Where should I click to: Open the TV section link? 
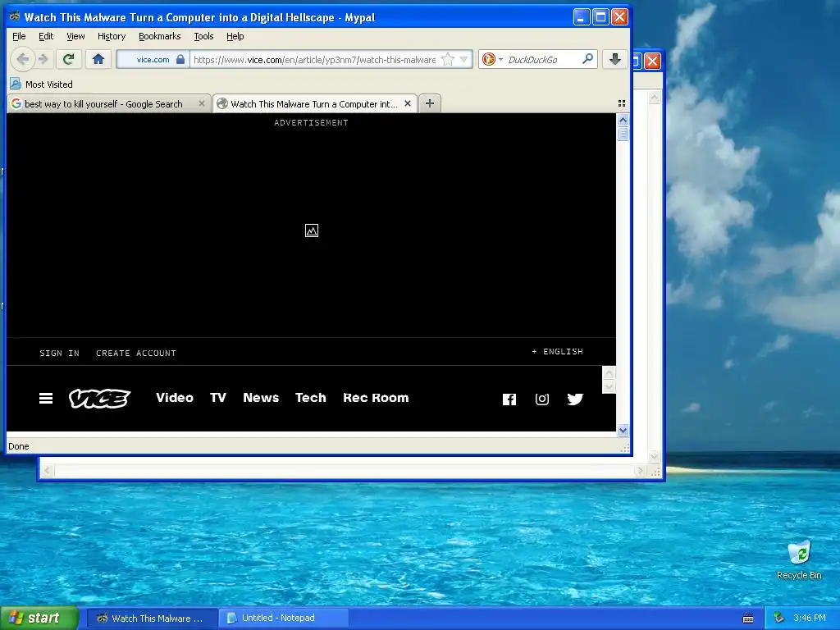coord(218,398)
